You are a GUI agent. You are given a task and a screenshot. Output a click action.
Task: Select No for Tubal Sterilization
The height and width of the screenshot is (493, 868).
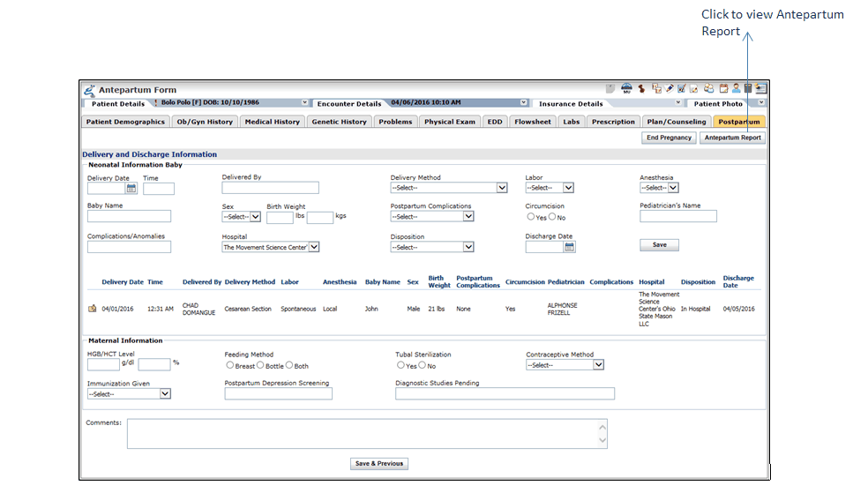423,365
